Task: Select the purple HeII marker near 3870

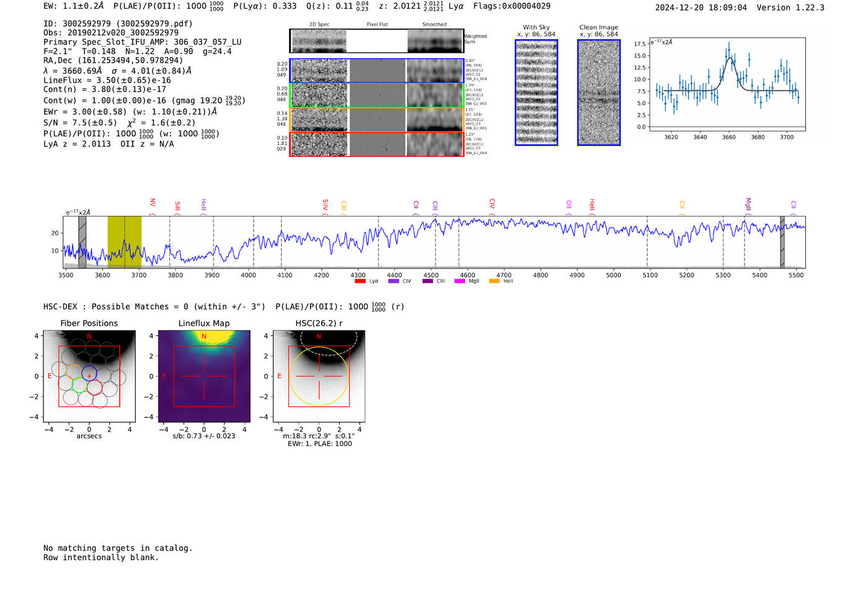Action: click(203, 205)
